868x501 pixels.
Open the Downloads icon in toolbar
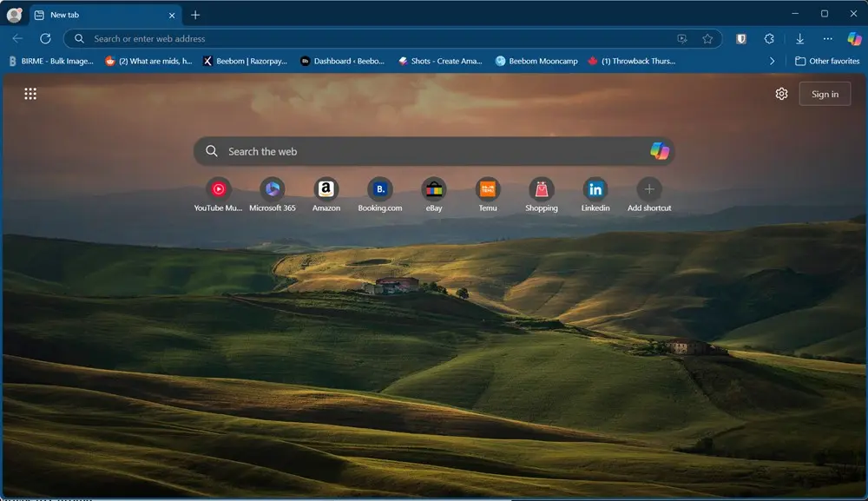(799, 38)
